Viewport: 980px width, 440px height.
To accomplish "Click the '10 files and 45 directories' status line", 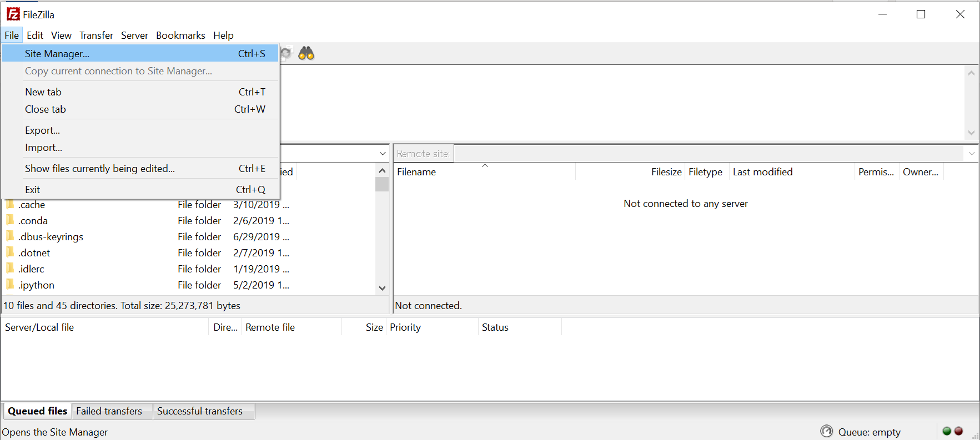I will (122, 305).
